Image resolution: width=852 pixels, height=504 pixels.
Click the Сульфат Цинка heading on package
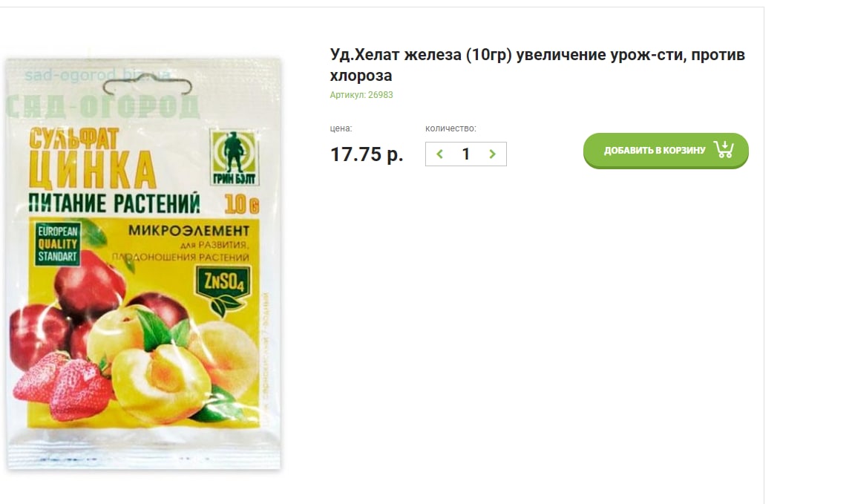91,158
